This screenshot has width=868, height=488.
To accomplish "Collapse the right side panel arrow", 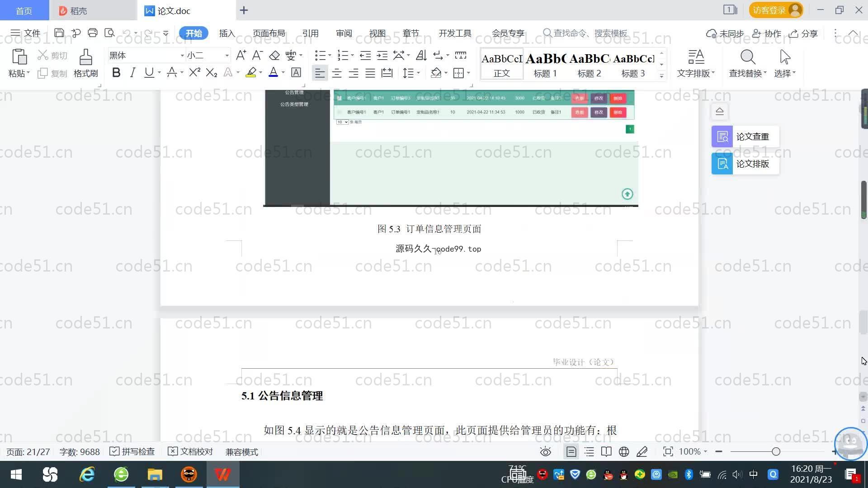I will pyautogui.click(x=720, y=111).
